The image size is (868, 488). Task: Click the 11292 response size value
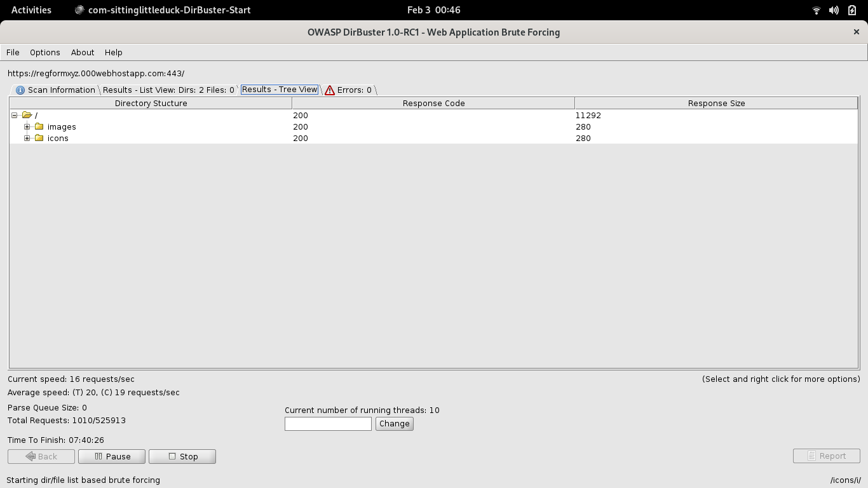pyautogui.click(x=588, y=115)
